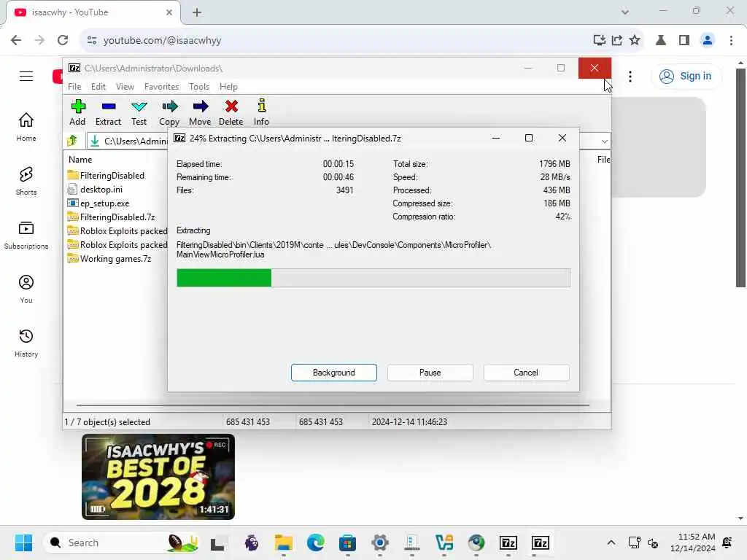Click the Chrome address bar URL

click(163, 41)
